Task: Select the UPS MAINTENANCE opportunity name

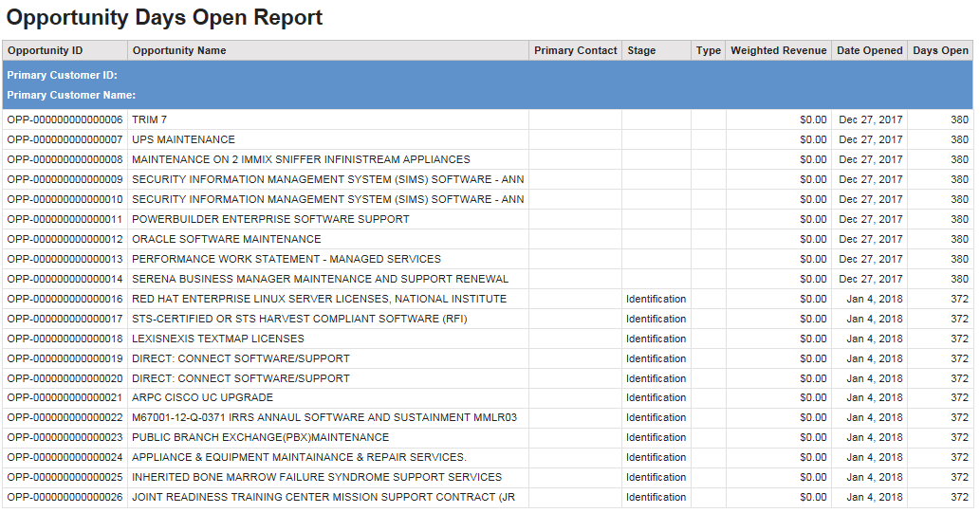Action: (x=183, y=139)
